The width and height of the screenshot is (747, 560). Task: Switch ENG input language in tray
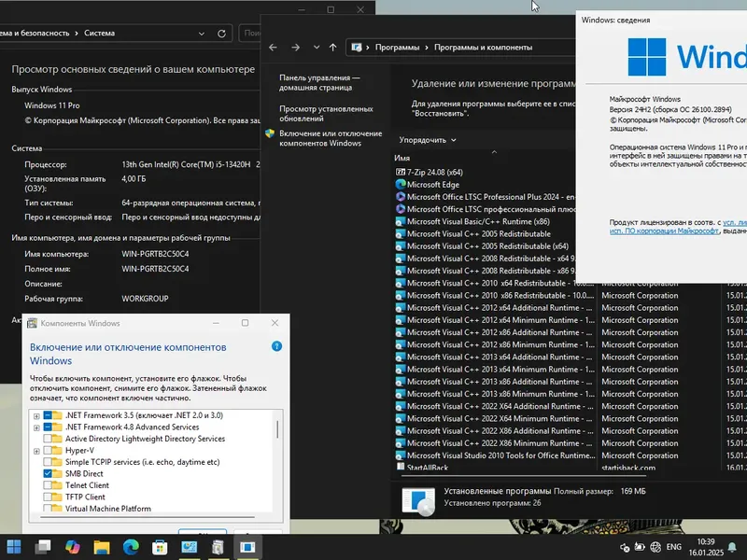point(673,547)
